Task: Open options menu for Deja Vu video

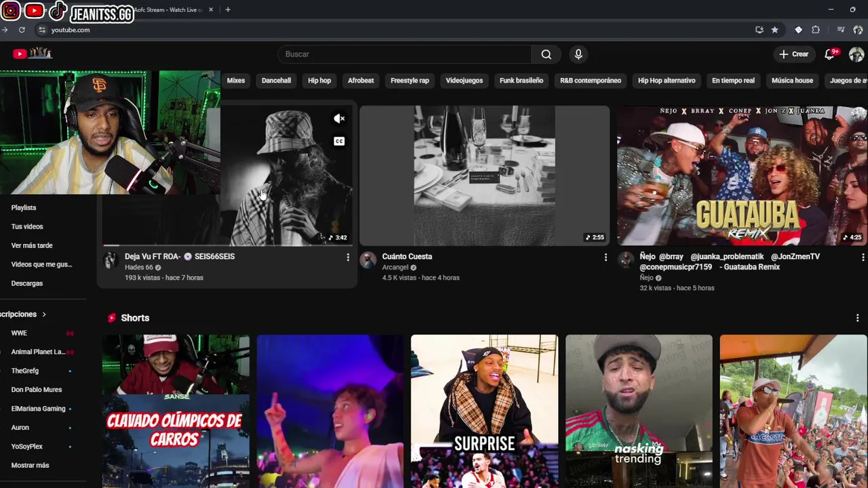Action: (348, 258)
